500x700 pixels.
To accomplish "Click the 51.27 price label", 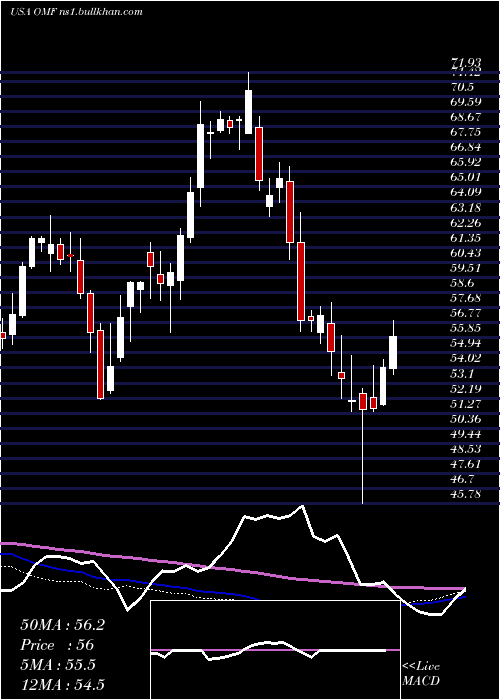I will click(466, 404).
